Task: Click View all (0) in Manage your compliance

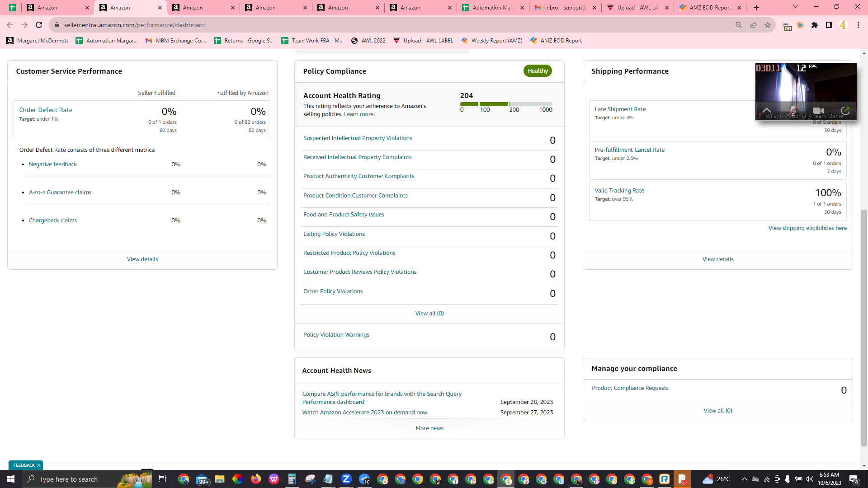Action: click(x=718, y=411)
